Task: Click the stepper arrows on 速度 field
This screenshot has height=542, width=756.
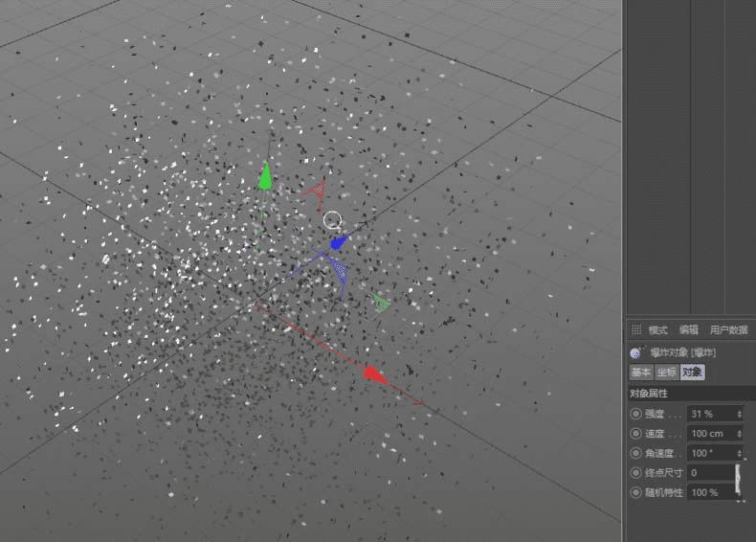Action: pyautogui.click(x=739, y=434)
